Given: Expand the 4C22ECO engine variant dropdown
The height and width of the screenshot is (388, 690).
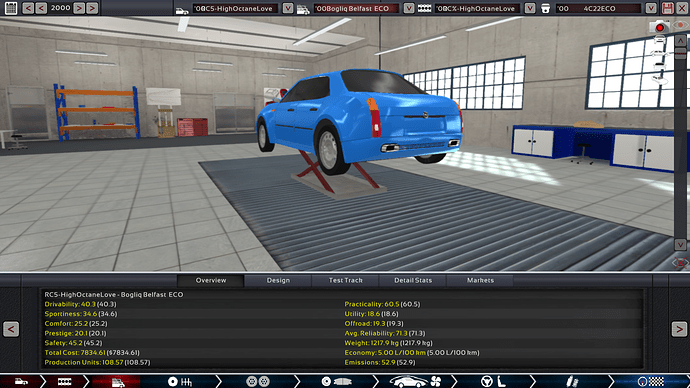Looking at the screenshot, I should coord(650,8).
